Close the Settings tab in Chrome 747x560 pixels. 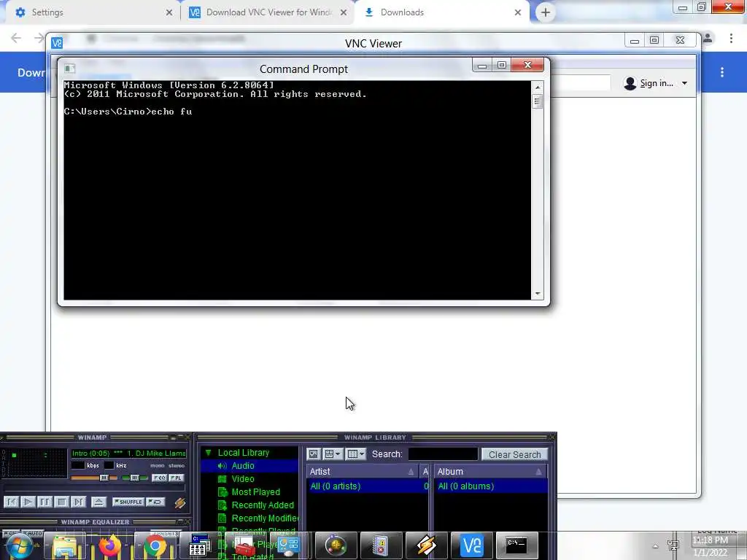click(169, 12)
